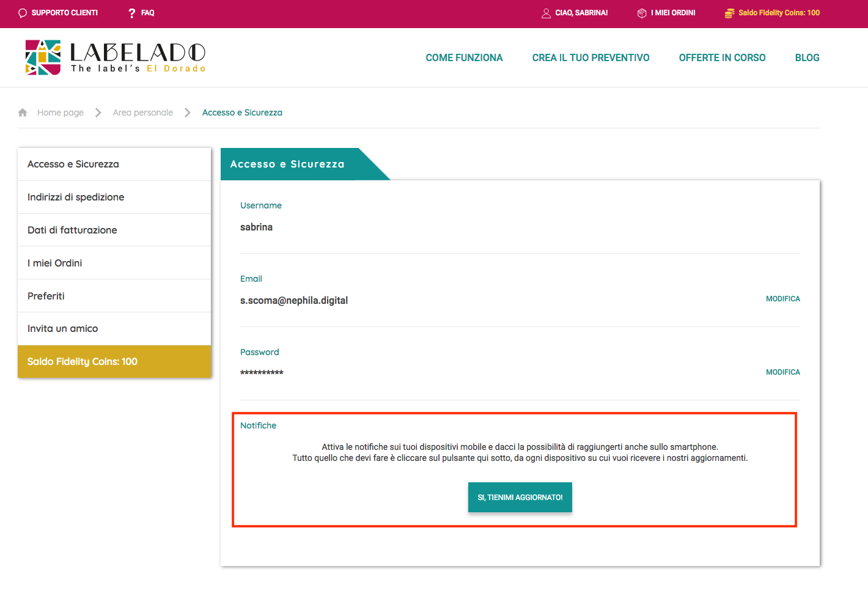Click the Password field label
Image resolution: width=868 pixels, height=607 pixels.
tap(260, 352)
